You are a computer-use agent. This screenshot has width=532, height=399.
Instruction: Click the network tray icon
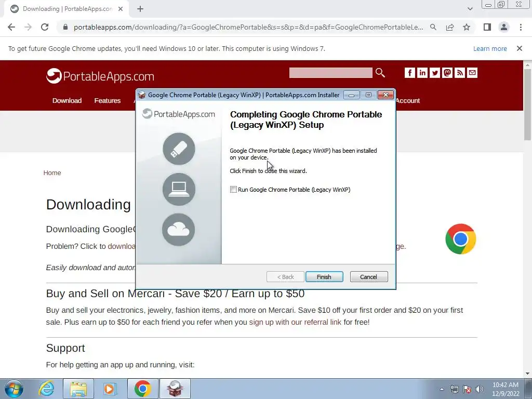[x=454, y=389]
